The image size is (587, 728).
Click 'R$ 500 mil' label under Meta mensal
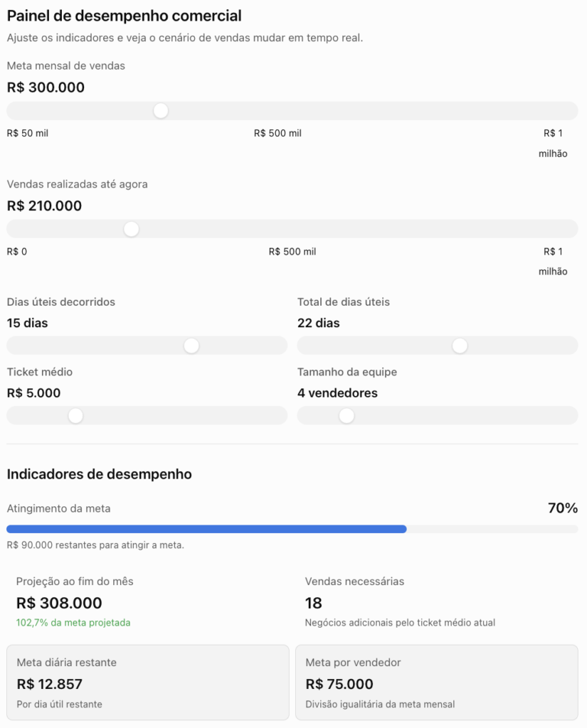coord(277,133)
